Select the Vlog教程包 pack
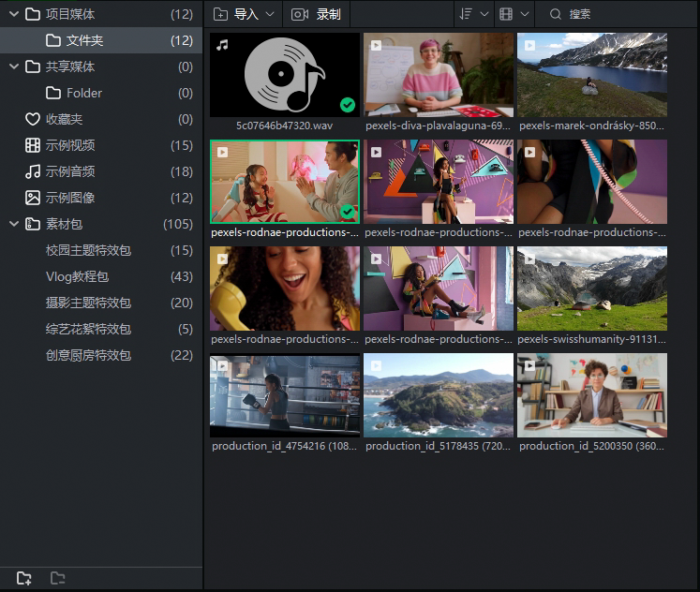The image size is (700, 592). tap(78, 276)
